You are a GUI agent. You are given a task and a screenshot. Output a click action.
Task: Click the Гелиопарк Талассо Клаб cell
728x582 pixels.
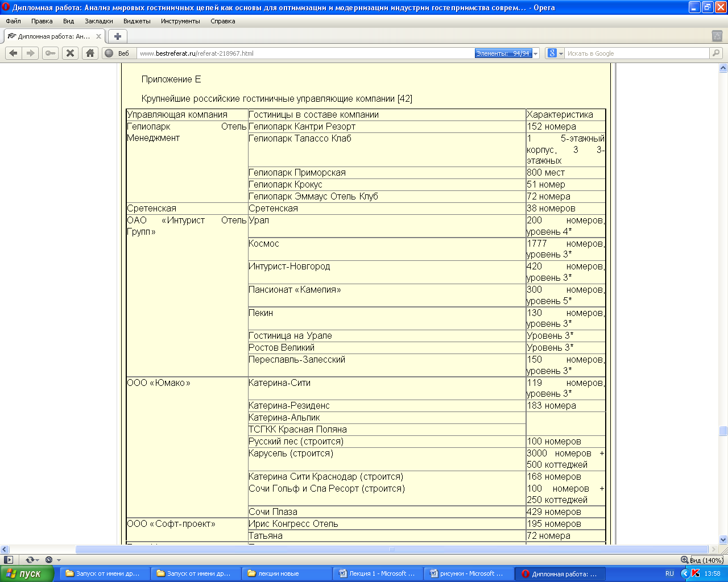pyautogui.click(x=387, y=149)
